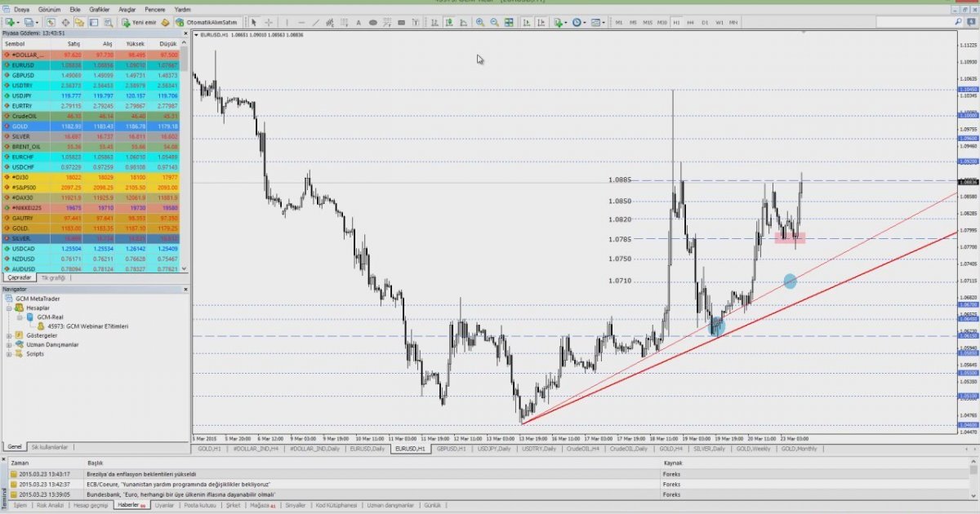The height and width of the screenshot is (514, 980).
Task: Switch to the GOLD,Weekly chart tab
Action: tap(753, 449)
